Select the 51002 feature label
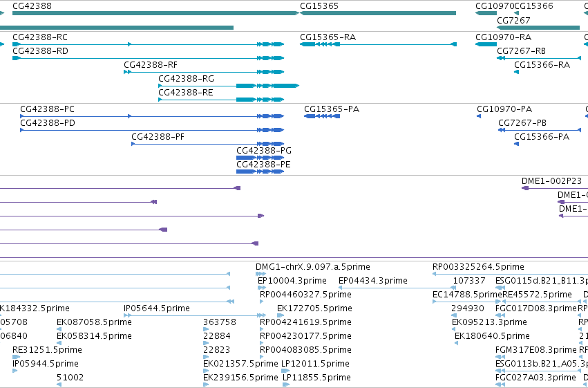The image size is (588, 388). coord(70,378)
